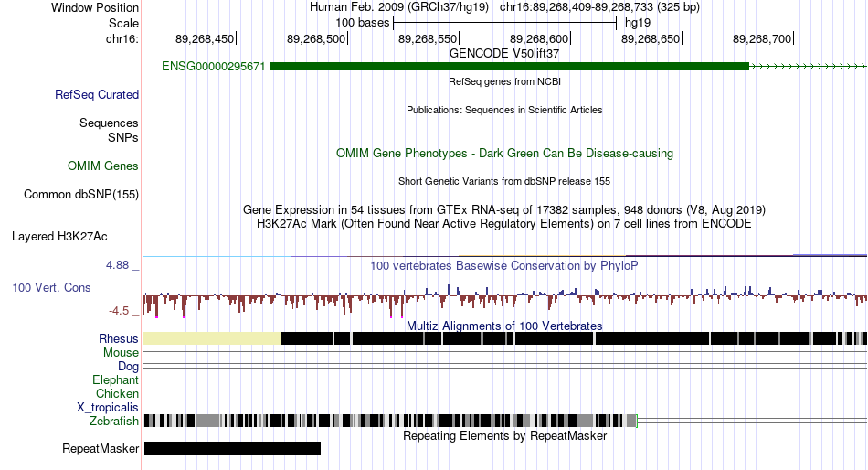Image resolution: width=868 pixels, height=470 pixels.
Task: Click the chr16:89,268,409-89,268,733 position text
Action: (x=599, y=7)
